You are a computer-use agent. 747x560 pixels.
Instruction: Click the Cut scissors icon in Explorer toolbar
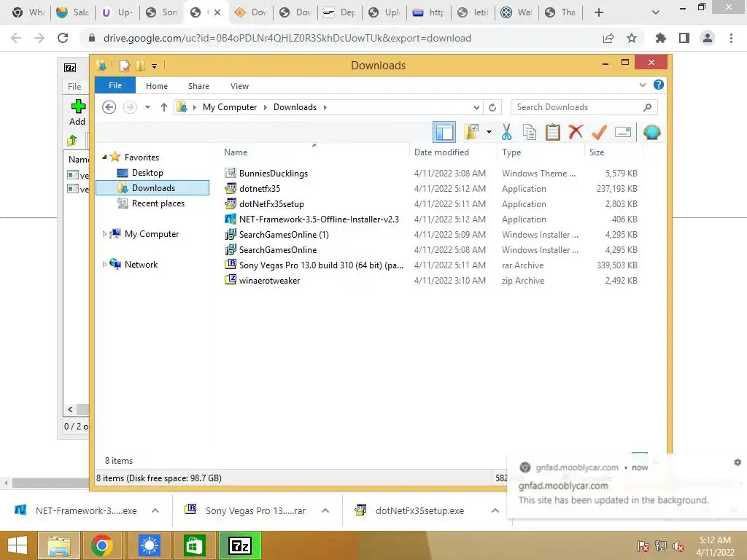pyautogui.click(x=506, y=132)
